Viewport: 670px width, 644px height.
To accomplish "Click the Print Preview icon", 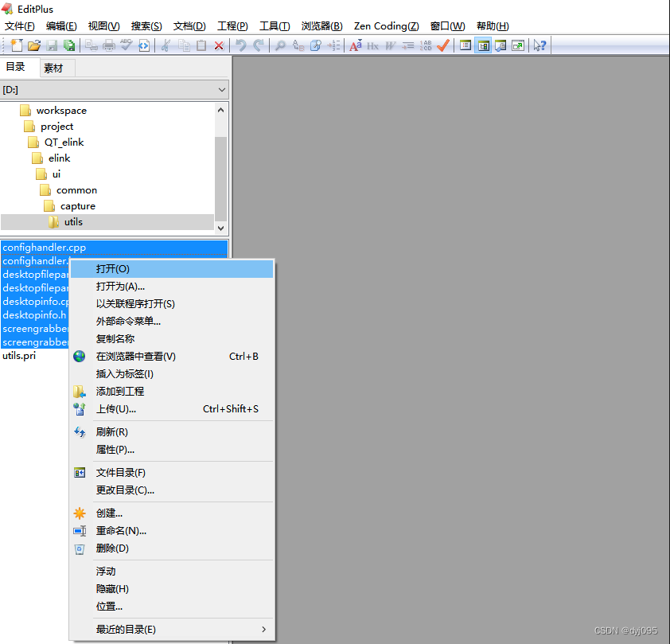I will [91, 45].
